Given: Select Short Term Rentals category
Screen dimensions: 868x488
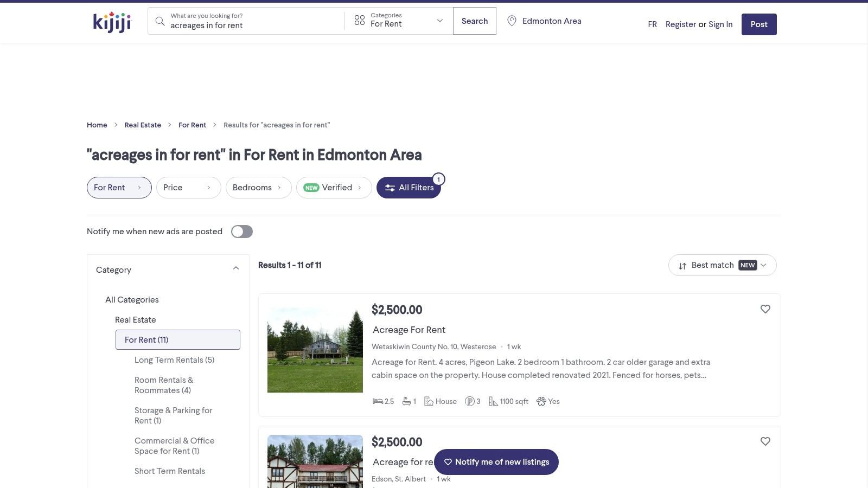Looking at the screenshot, I should 170,471.
